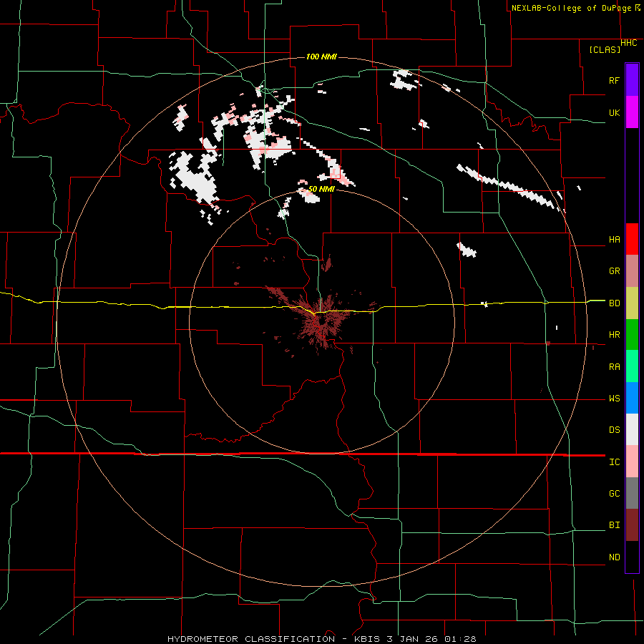Click the RA mint green color swatch
This screenshot has width=644, height=644.
(632, 366)
